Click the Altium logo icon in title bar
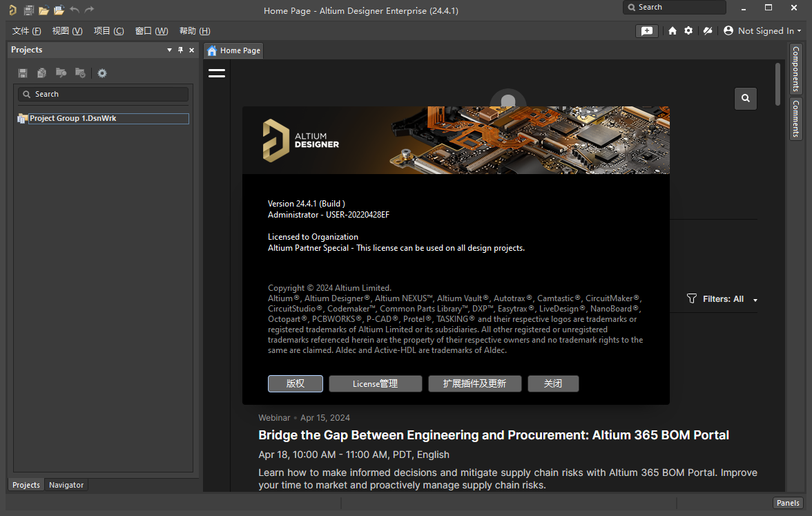Viewport: 812px width, 516px height. pos(12,10)
